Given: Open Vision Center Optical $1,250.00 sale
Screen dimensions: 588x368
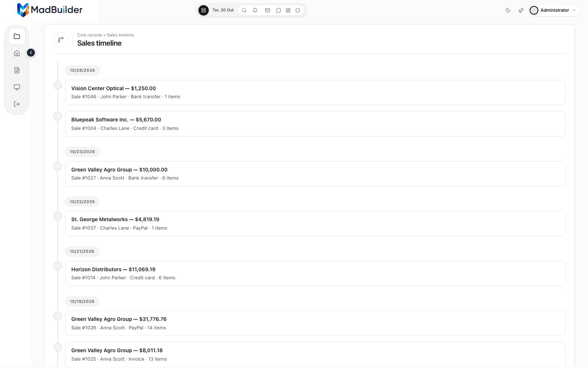Looking at the screenshot, I should 315,92.
